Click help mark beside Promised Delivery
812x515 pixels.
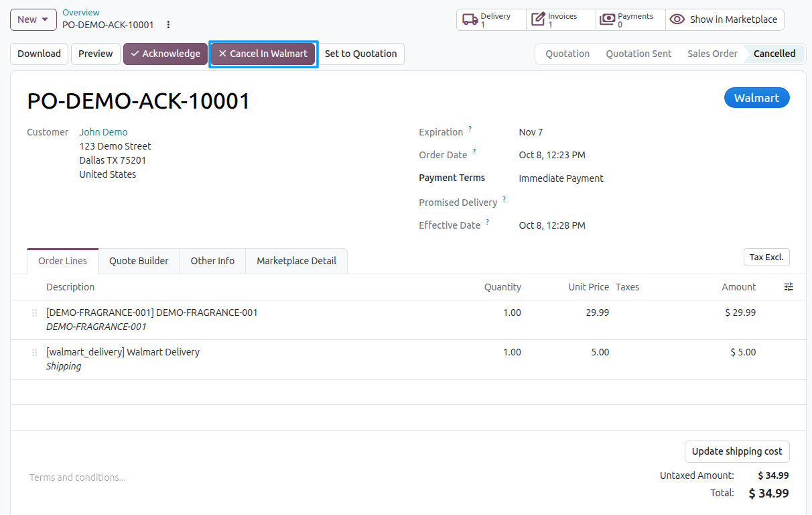point(504,198)
